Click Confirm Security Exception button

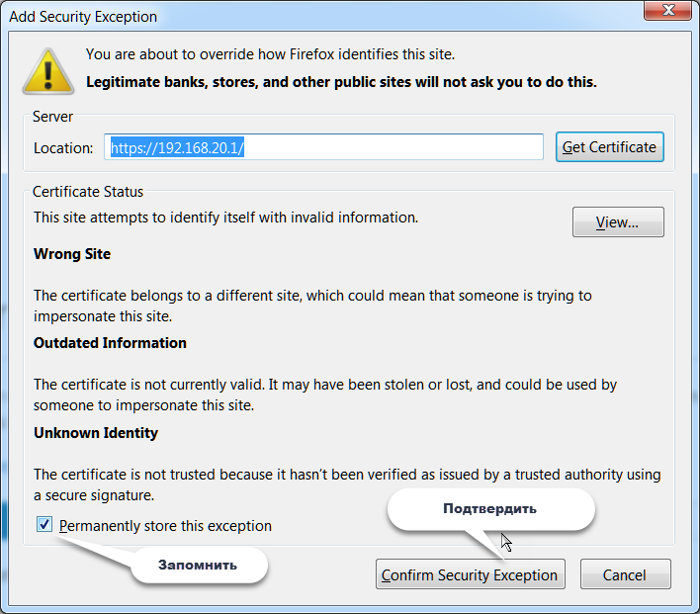point(469,574)
